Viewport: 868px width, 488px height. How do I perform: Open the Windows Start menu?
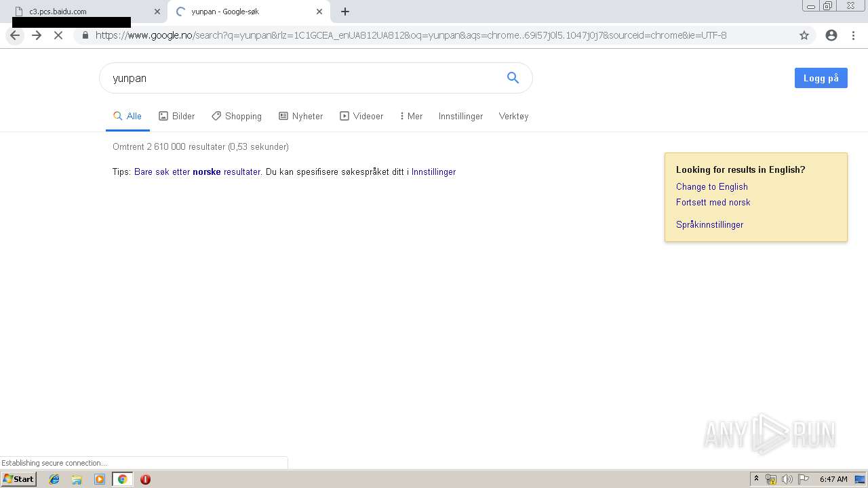(18, 479)
